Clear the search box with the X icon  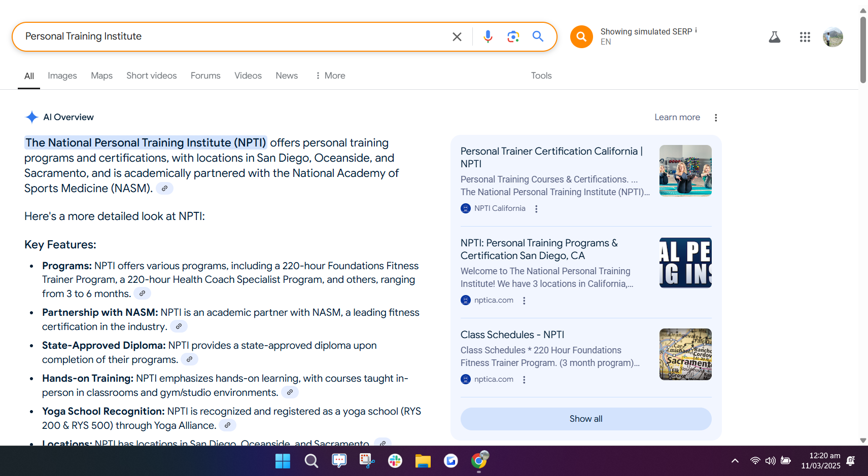click(457, 36)
